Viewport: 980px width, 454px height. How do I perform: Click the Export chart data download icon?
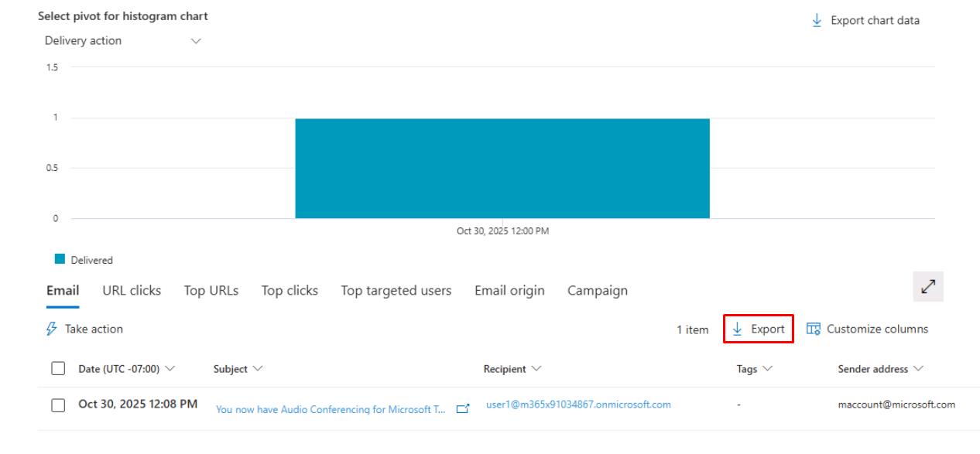click(x=817, y=21)
